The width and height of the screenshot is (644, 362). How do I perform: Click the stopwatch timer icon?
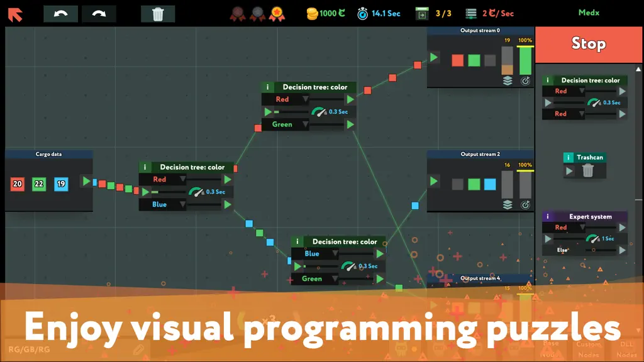[x=362, y=14]
